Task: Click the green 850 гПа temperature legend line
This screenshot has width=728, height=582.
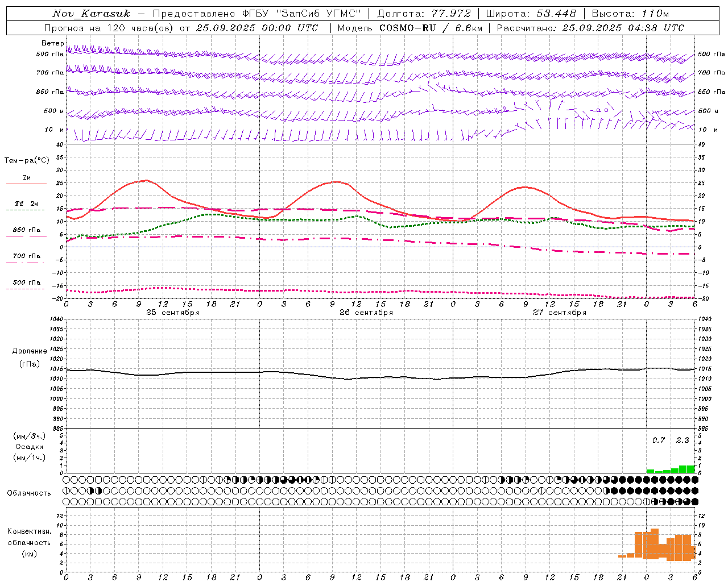Action: [25, 236]
